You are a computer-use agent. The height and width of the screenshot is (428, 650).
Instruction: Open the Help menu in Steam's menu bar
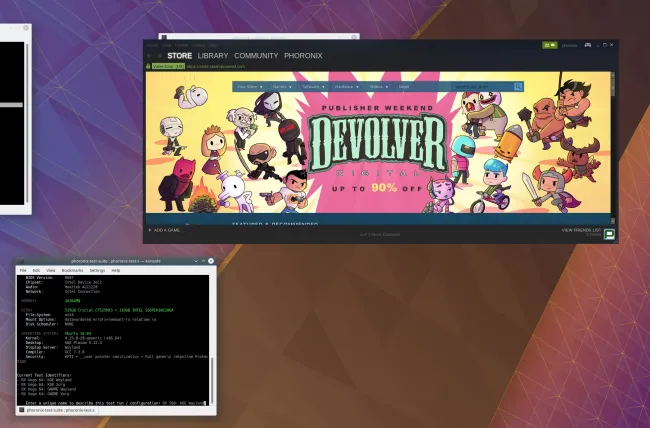point(213,45)
